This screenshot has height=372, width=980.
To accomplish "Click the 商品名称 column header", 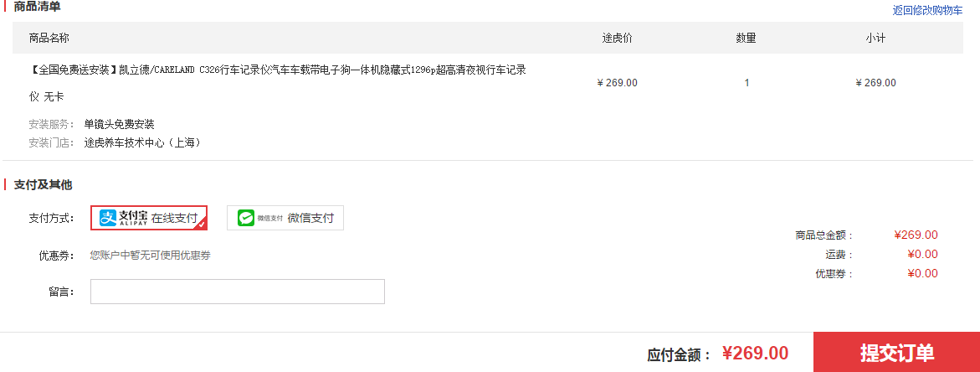I will point(49,39).
